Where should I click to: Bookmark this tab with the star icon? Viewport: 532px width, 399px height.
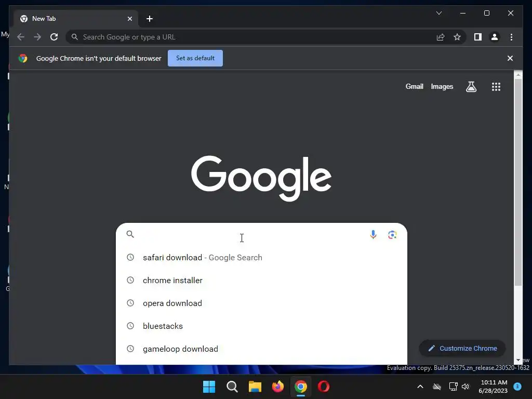(x=457, y=37)
